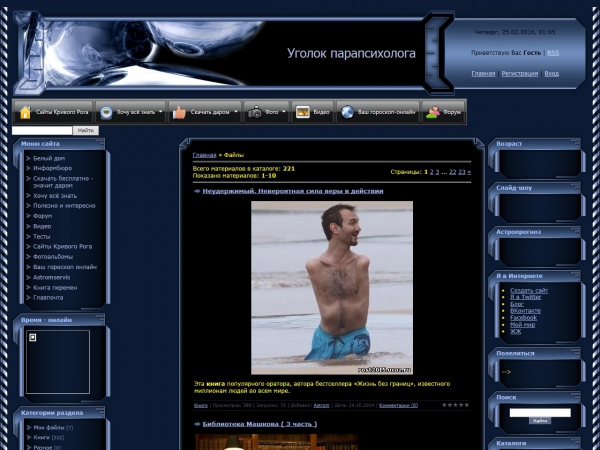The height and width of the screenshot is (450, 600).
Task: Expand the Фото dropdown arrow
Action: [x=284, y=112]
